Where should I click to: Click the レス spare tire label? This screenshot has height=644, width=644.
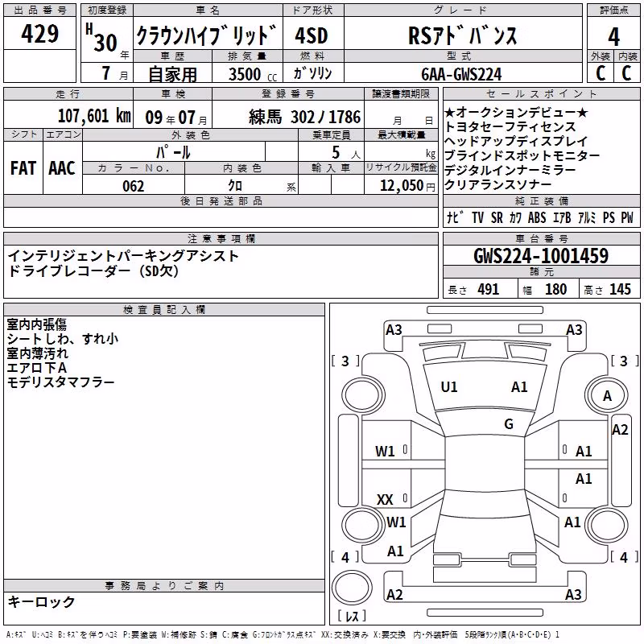(352, 616)
